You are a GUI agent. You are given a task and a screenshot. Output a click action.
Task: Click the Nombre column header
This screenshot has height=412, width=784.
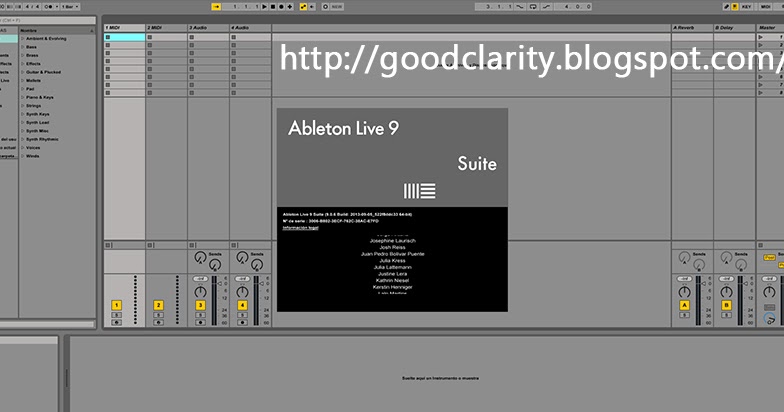[x=57, y=30]
